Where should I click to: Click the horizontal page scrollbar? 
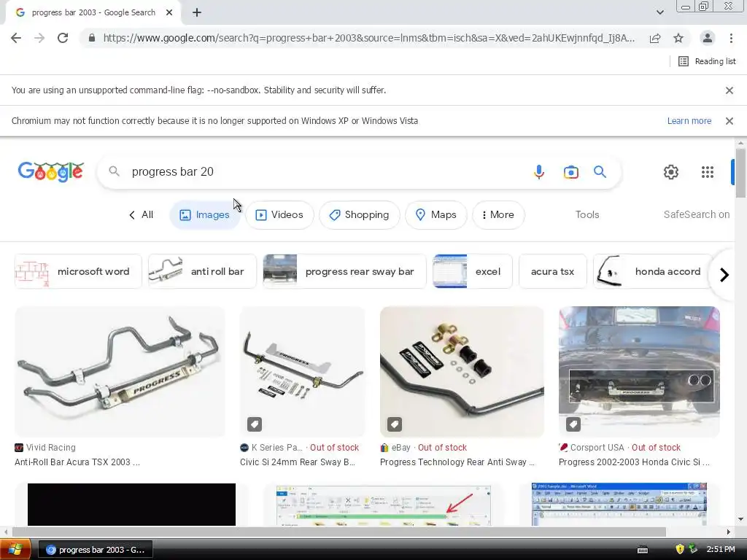click(x=338, y=532)
